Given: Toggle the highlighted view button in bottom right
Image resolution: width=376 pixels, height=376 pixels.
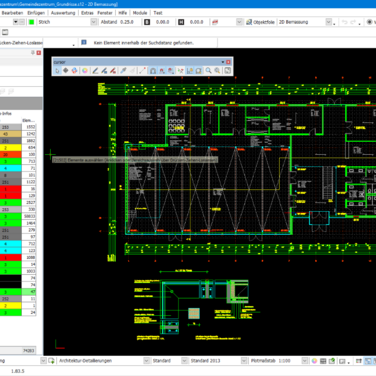Looking at the screenshot, I should pyautogui.click(x=368, y=361).
